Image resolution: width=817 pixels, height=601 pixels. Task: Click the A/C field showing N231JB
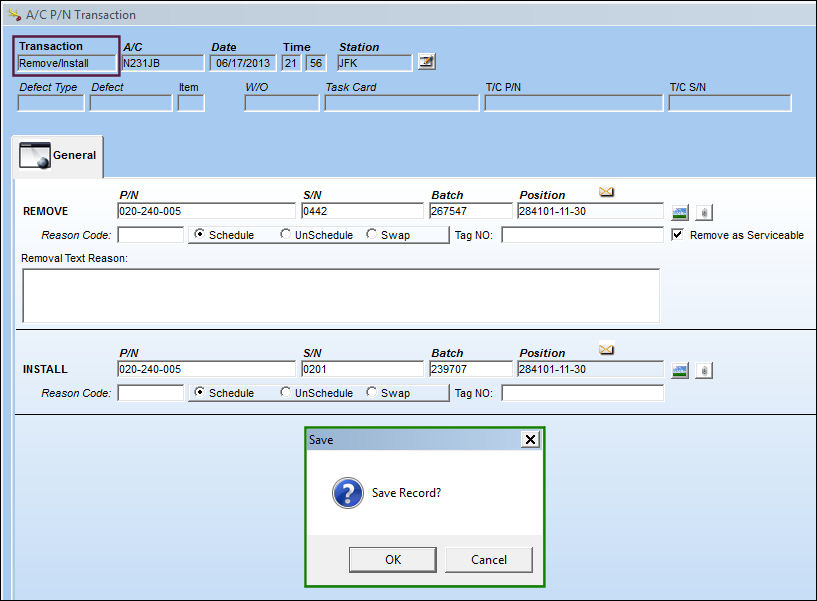pyautogui.click(x=163, y=63)
